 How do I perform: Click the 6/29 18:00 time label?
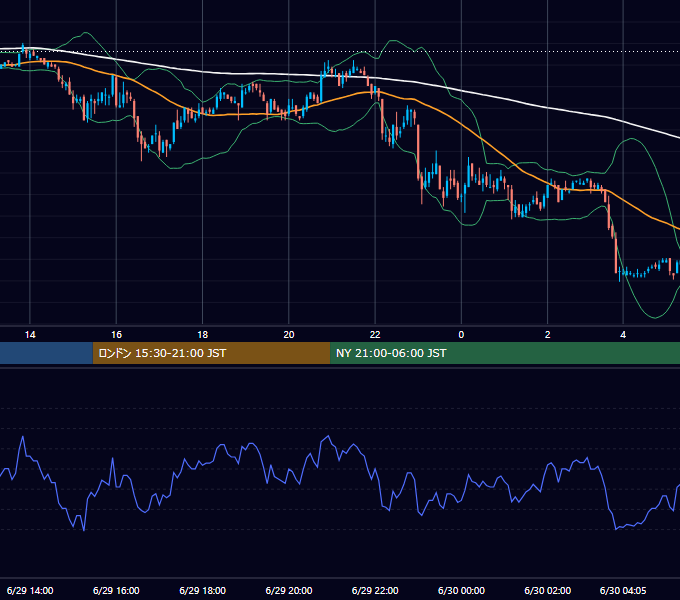[x=203, y=590]
